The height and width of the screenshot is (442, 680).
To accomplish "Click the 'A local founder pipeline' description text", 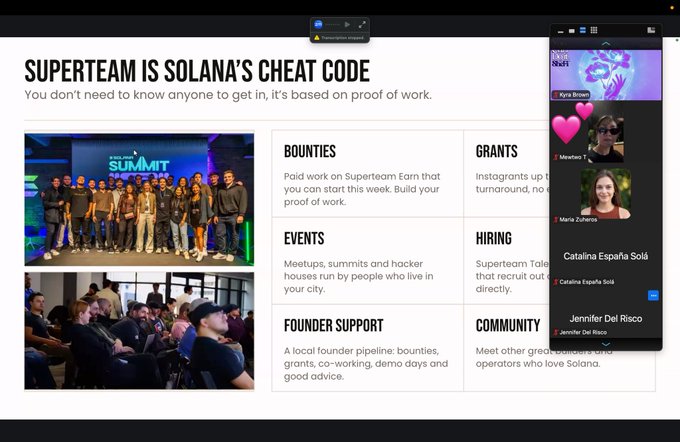I will tap(366, 363).
